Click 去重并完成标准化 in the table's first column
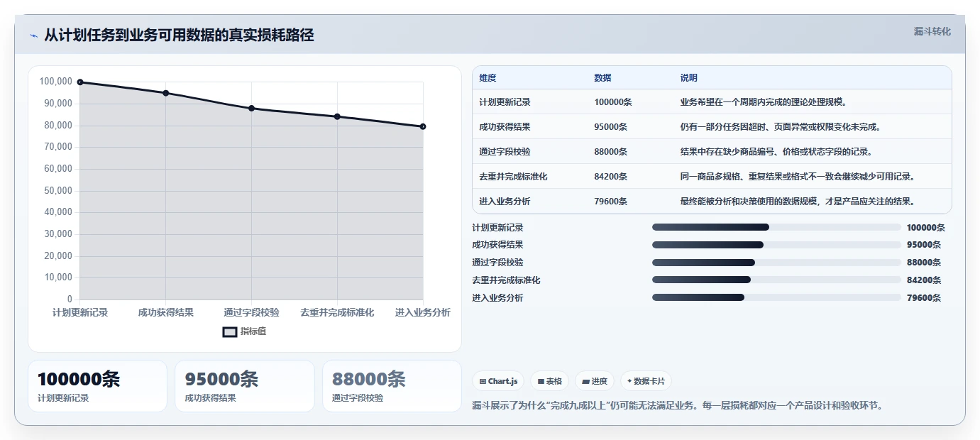 click(x=513, y=177)
